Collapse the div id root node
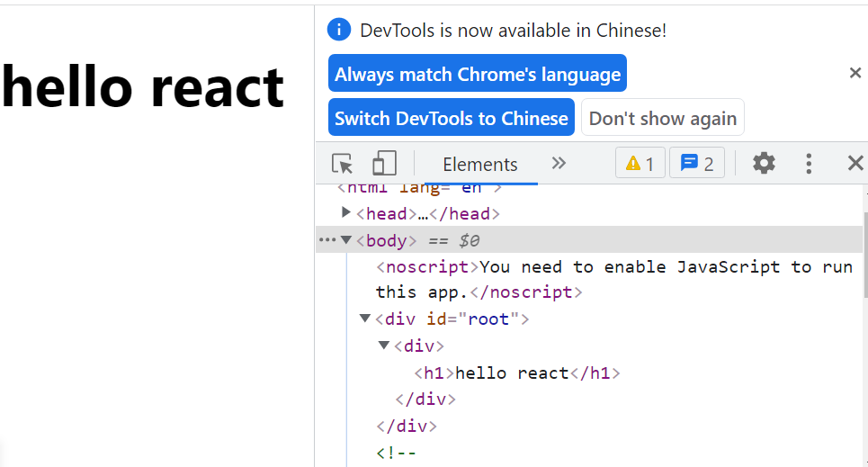Screen dimensions: 868x467 365,318
